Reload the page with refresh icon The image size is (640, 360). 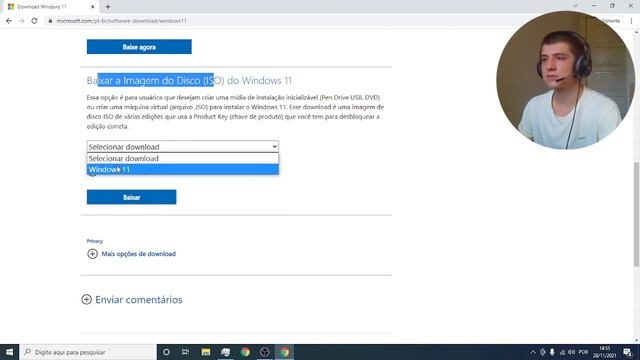pos(34,21)
